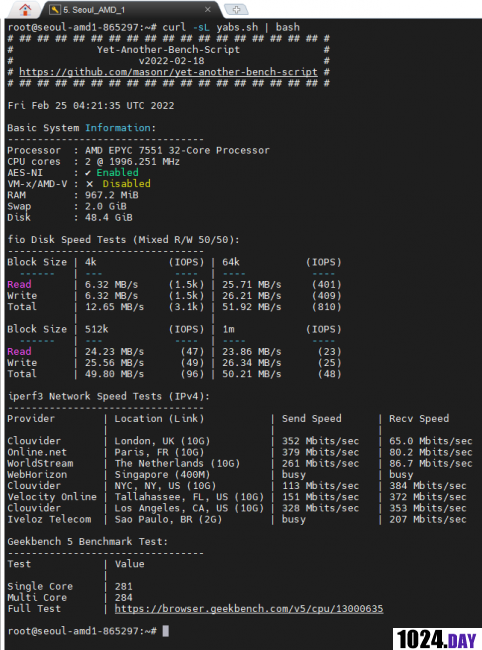
Task: Click the cyan Information heading word
Action: [118, 128]
